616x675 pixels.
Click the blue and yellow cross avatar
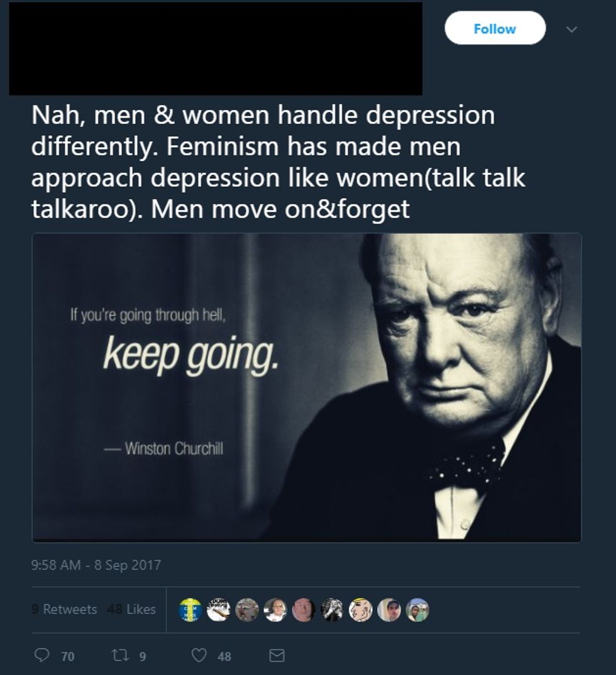click(x=190, y=610)
